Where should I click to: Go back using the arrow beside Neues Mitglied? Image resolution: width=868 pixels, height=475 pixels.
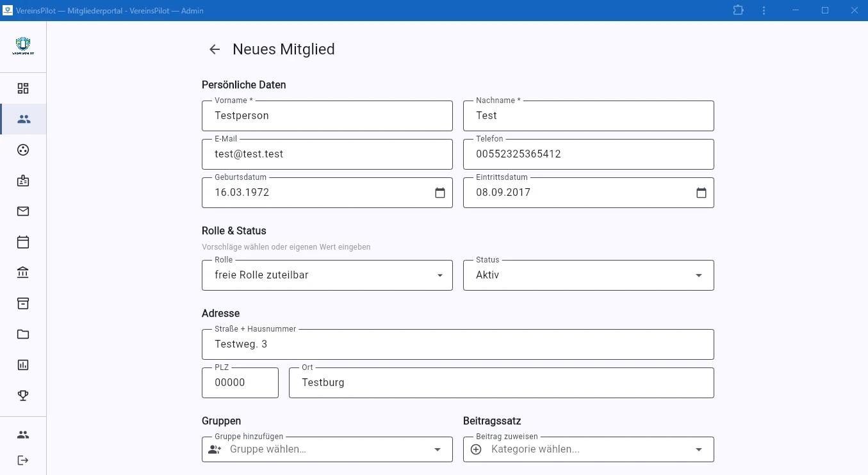[x=215, y=49]
